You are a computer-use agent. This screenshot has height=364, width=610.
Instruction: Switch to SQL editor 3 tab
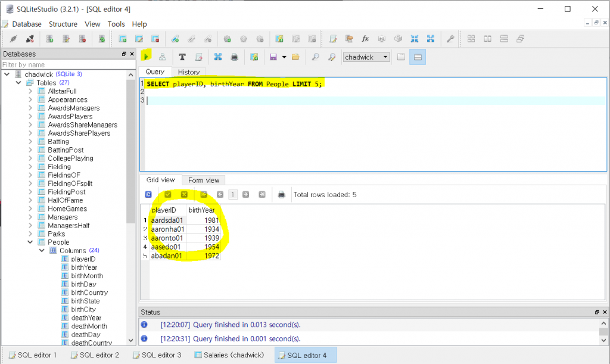[157, 355]
